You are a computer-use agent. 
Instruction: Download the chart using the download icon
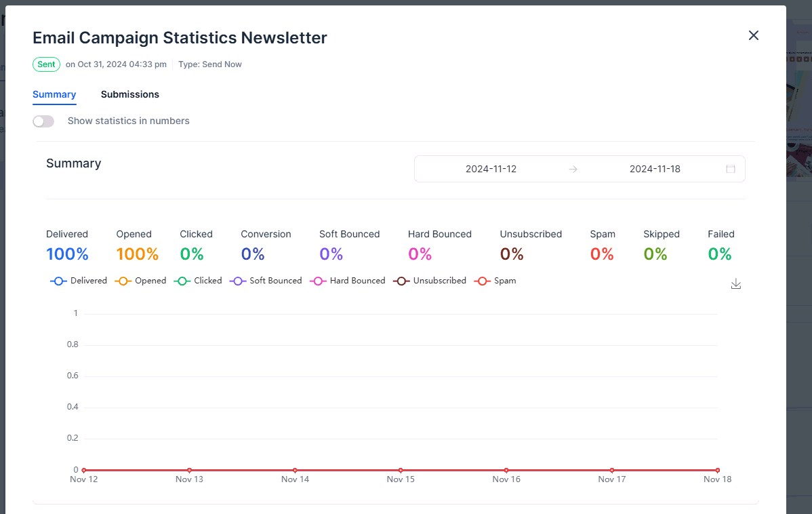coord(736,284)
